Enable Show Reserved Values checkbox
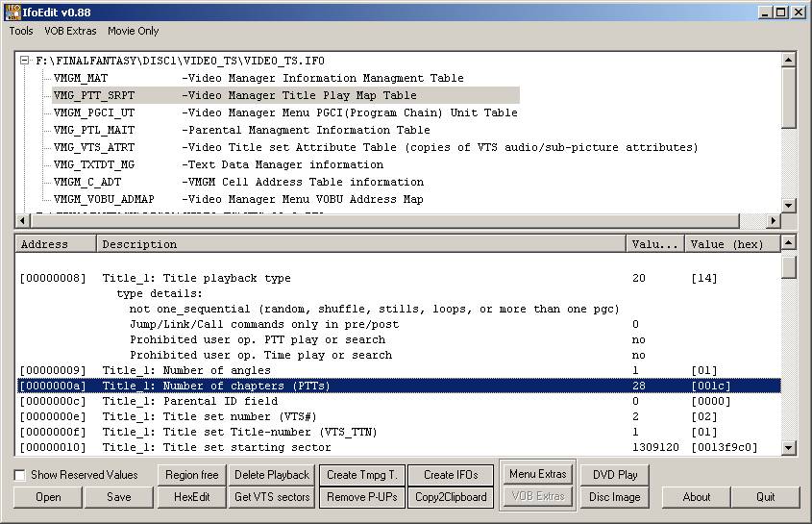The image size is (812, 524). click(x=20, y=475)
